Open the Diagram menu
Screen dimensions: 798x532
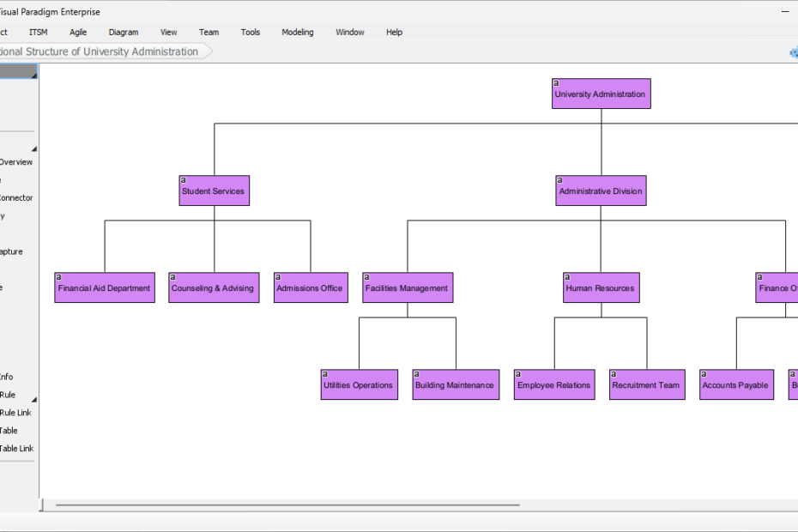coord(124,33)
